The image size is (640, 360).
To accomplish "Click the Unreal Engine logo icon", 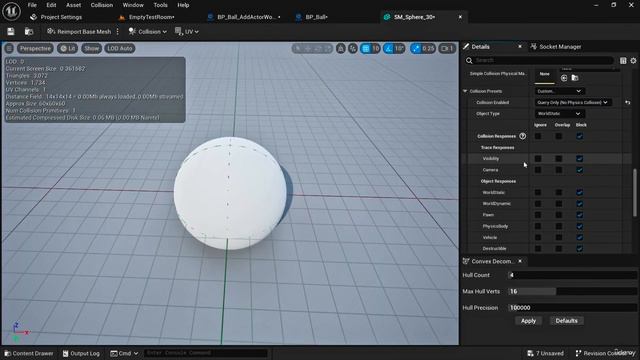I will point(11,11).
